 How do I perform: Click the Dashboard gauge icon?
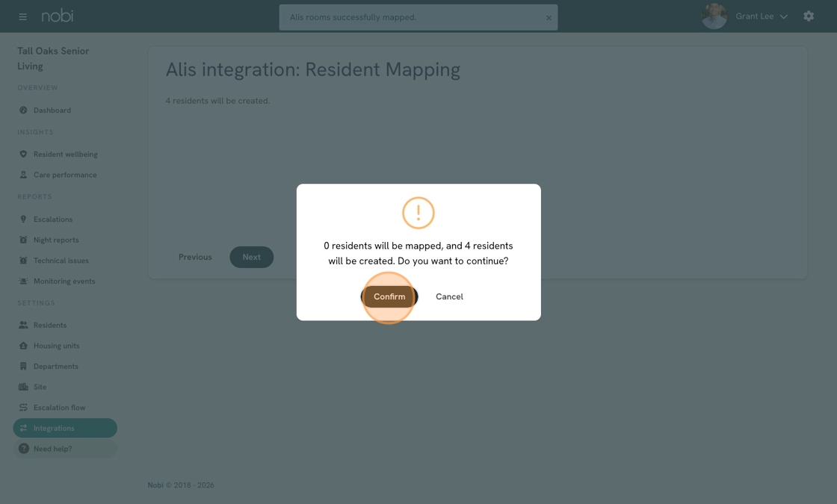23,111
